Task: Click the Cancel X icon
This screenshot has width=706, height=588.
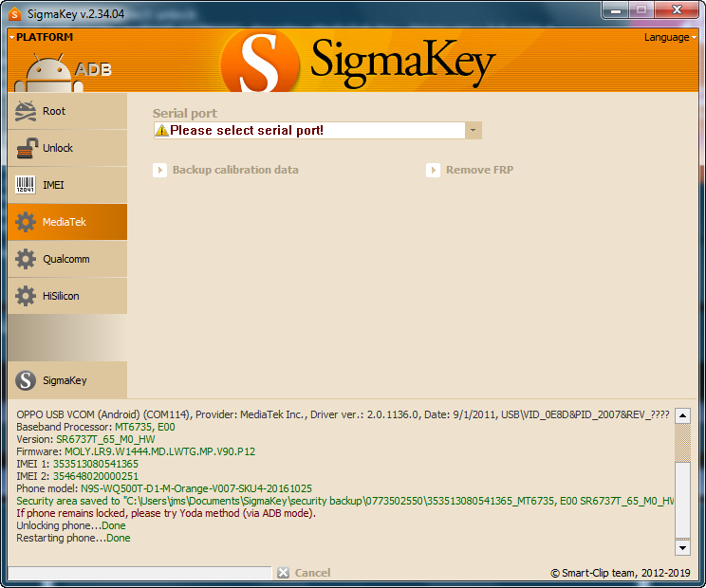Action: [x=283, y=573]
